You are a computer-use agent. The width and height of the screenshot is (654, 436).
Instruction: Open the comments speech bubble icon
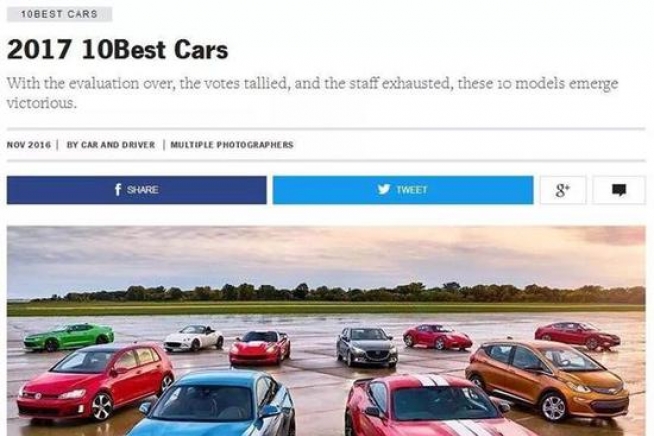(619, 190)
